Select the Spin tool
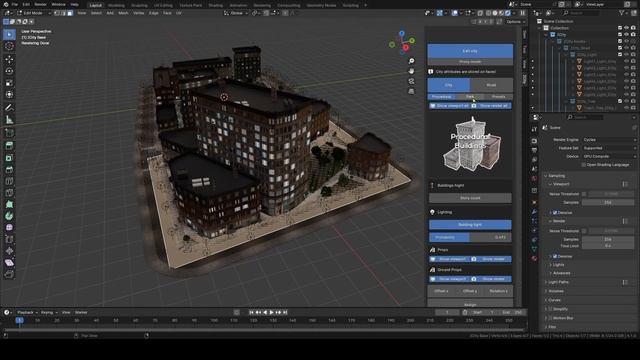Viewport: 640px width, 360px height. pos(9,216)
